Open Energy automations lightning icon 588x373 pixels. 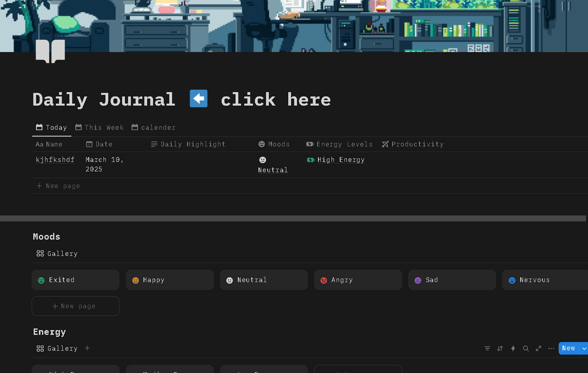513,348
